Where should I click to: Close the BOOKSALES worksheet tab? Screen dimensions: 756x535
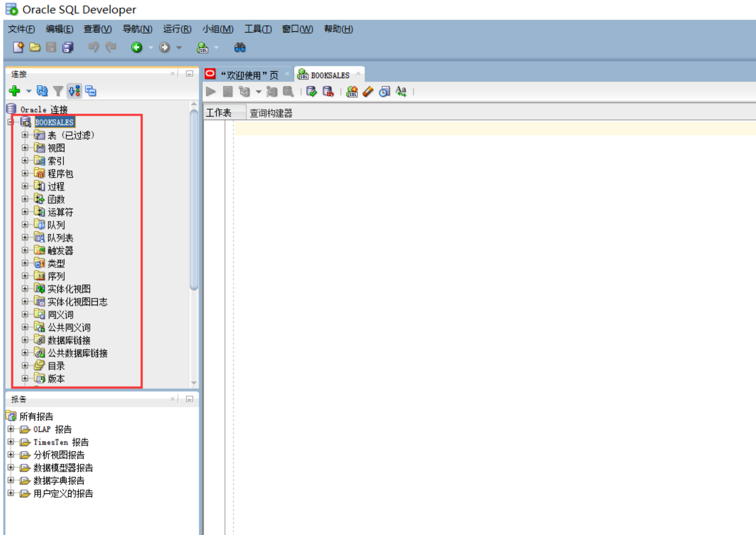[358, 74]
